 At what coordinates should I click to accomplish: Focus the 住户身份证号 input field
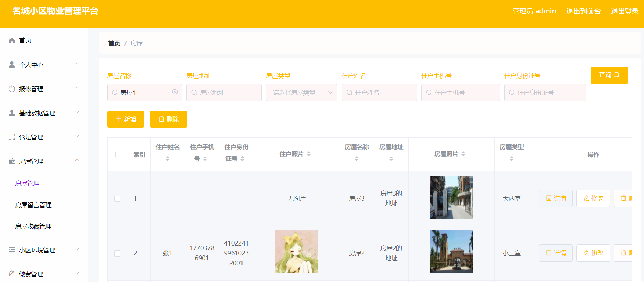coord(545,93)
